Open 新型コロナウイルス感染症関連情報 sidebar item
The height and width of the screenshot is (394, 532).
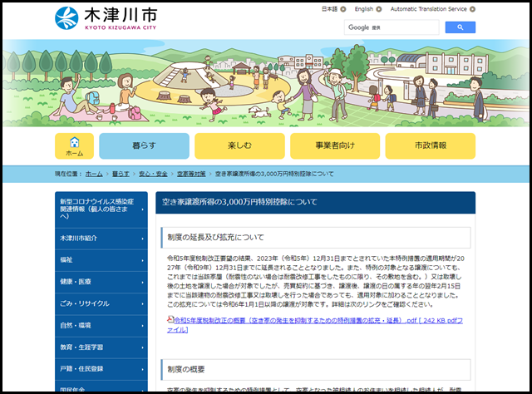(x=101, y=209)
